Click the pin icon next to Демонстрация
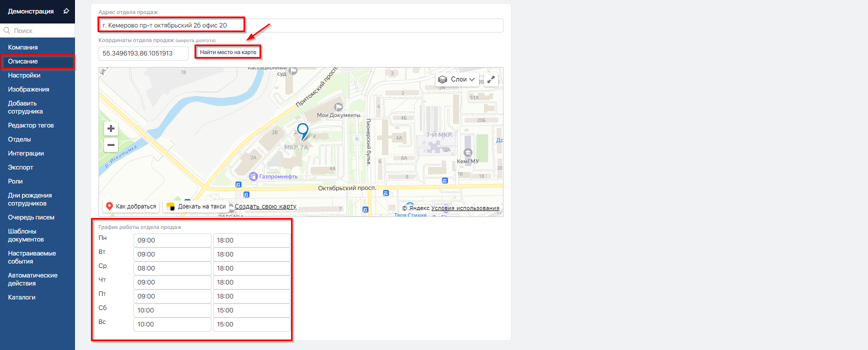868x350 pixels. coord(66,11)
